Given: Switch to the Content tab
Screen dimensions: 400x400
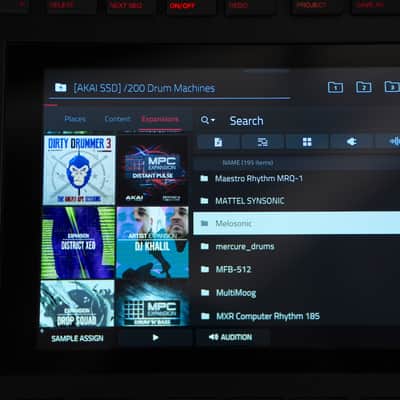Looking at the screenshot, I should tap(117, 119).
